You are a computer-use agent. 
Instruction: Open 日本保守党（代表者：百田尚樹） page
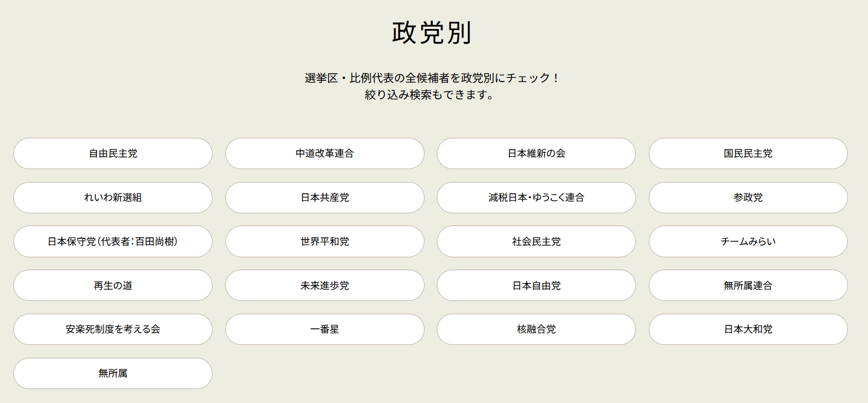pyautogui.click(x=113, y=242)
